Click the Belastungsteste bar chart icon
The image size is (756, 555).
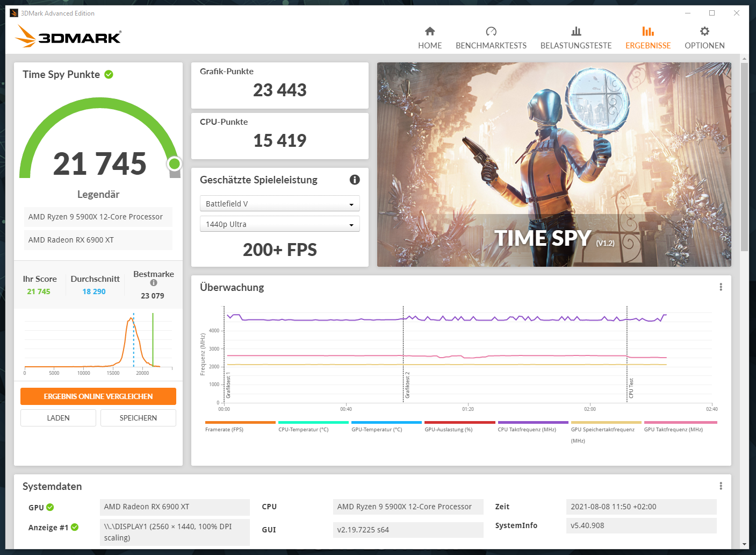pos(576,31)
